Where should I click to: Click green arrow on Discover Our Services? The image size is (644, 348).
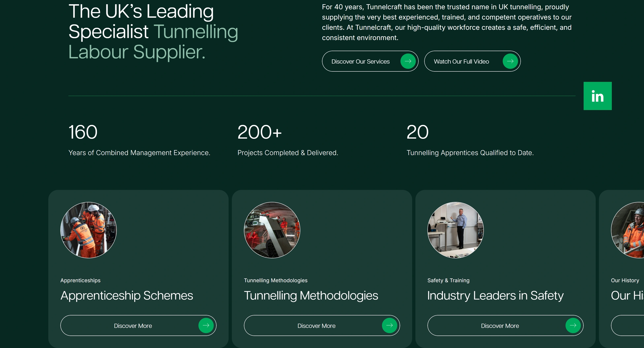click(408, 61)
